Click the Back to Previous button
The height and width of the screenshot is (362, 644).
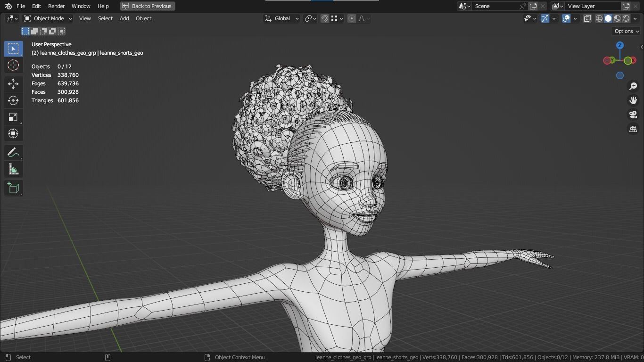click(x=148, y=6)
